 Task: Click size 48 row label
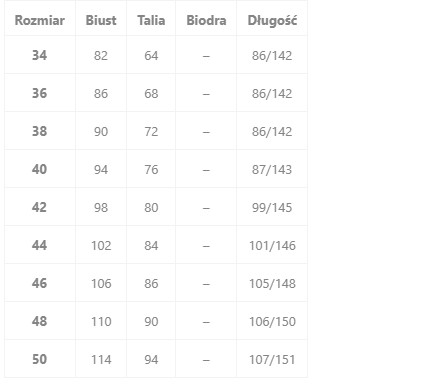point(39,321)
